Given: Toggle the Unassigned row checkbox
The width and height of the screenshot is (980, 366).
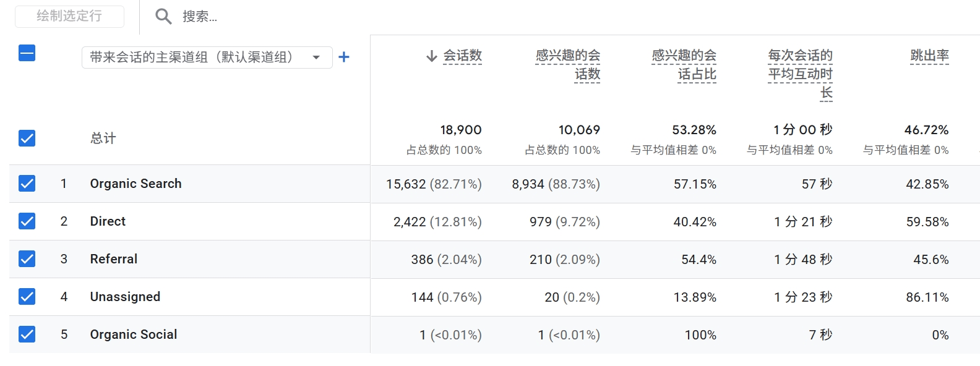Looking at the screenshot, I should (27, 297).
